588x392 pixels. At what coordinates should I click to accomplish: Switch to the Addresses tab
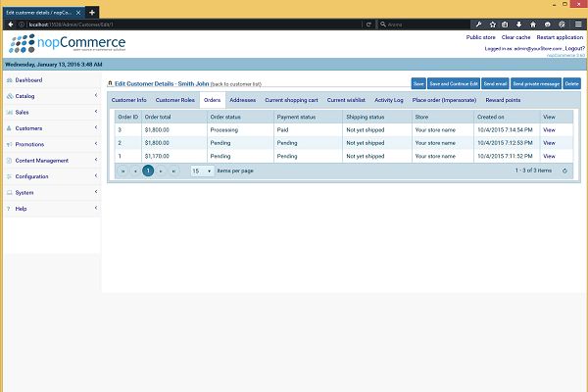tap(242, 99)
